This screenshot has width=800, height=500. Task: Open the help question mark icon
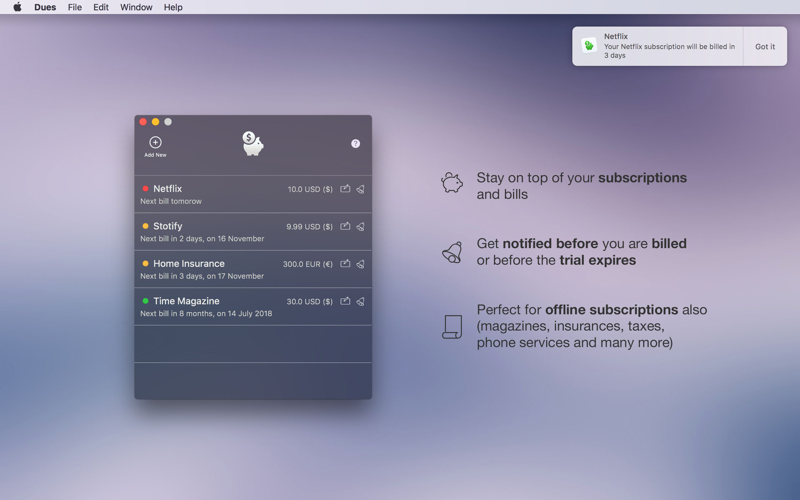pos(356,144)
